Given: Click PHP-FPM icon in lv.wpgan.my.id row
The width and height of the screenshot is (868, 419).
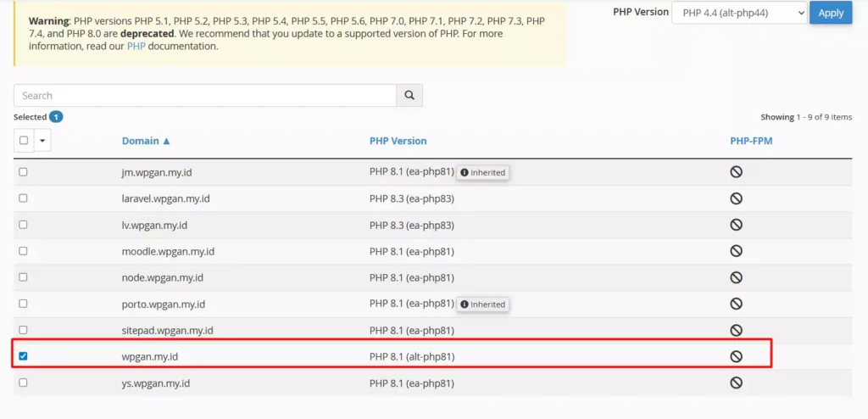Looking at the screenshot, I should 736,225.
